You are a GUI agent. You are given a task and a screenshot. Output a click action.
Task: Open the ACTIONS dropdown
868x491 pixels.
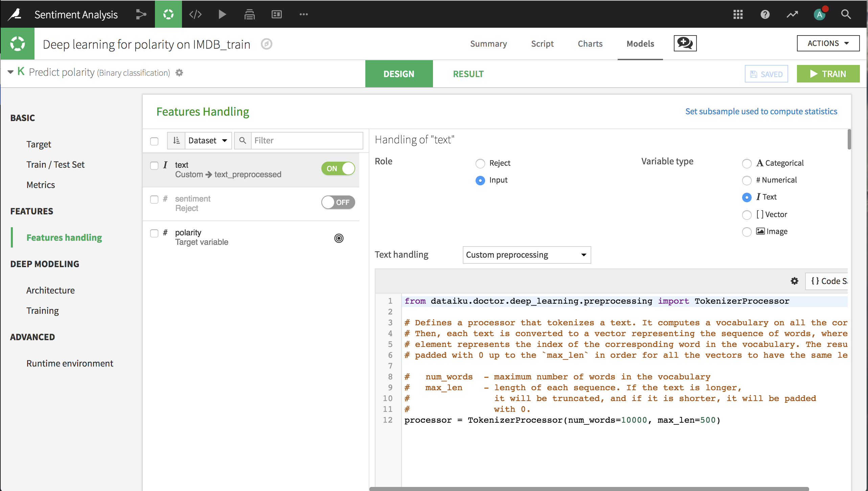point(828,43)
